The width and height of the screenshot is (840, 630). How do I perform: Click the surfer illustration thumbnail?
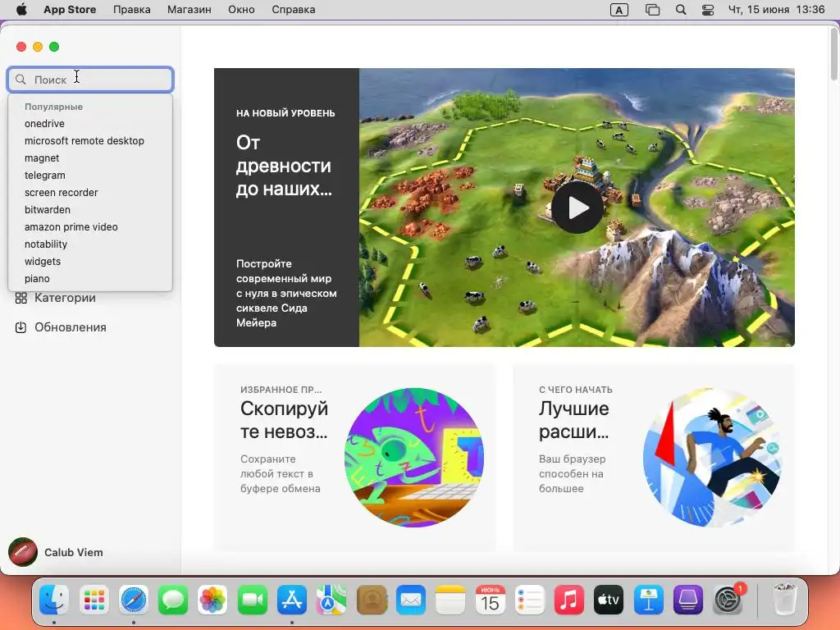click(x=713, y=457)
